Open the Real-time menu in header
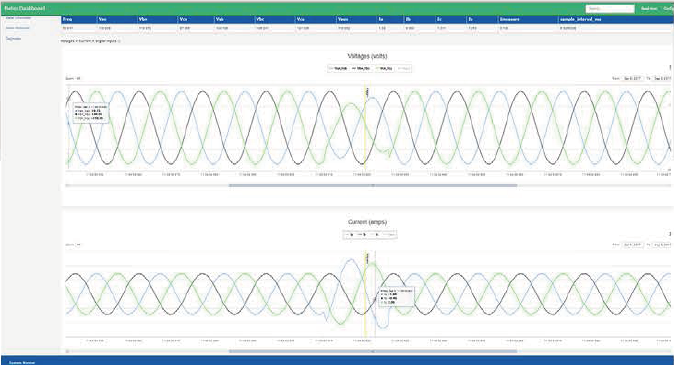 coord(649,9)
